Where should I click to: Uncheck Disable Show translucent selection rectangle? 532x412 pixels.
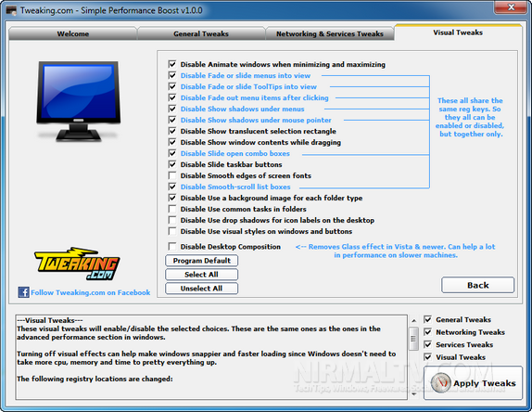pos(172,131)
